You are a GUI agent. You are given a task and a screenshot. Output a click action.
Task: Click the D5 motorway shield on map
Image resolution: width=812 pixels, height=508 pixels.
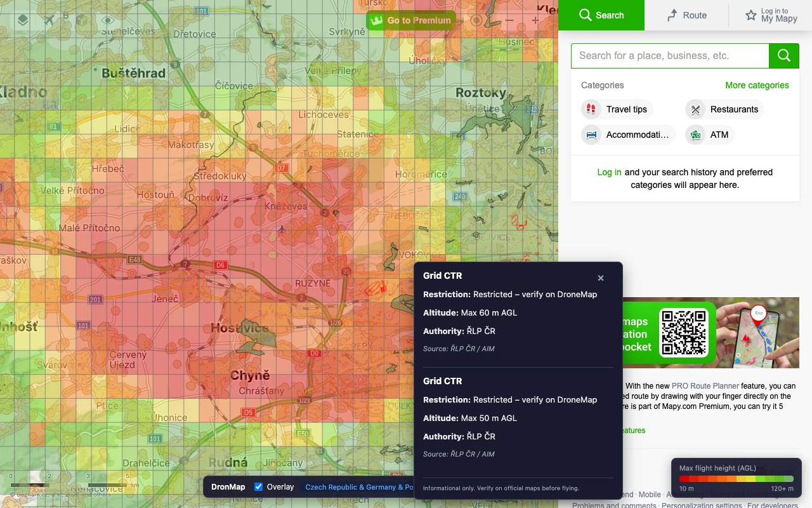pos(247,412)
